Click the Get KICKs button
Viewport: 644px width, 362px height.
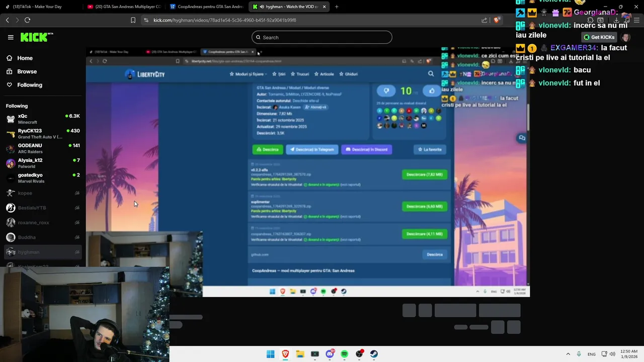599,37
